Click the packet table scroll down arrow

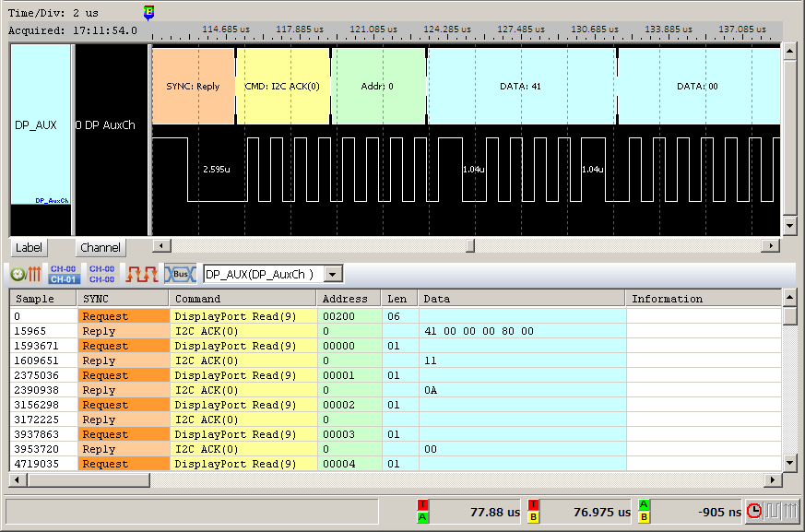tap(789, 463)
